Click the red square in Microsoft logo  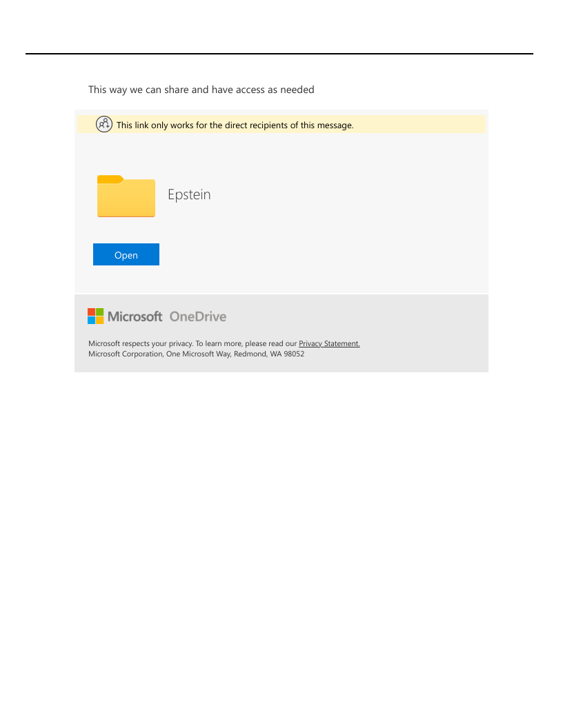[x=92, y=312]
